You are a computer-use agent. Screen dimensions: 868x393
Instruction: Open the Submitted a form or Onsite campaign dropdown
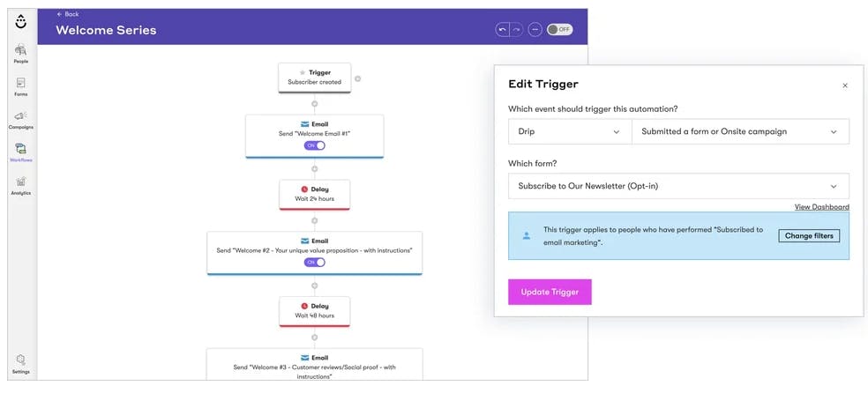tap(740, 131)
